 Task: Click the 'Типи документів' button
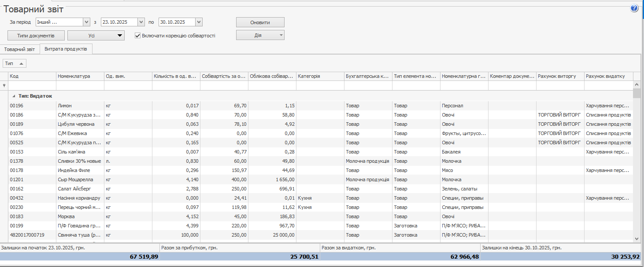[36, 36]
